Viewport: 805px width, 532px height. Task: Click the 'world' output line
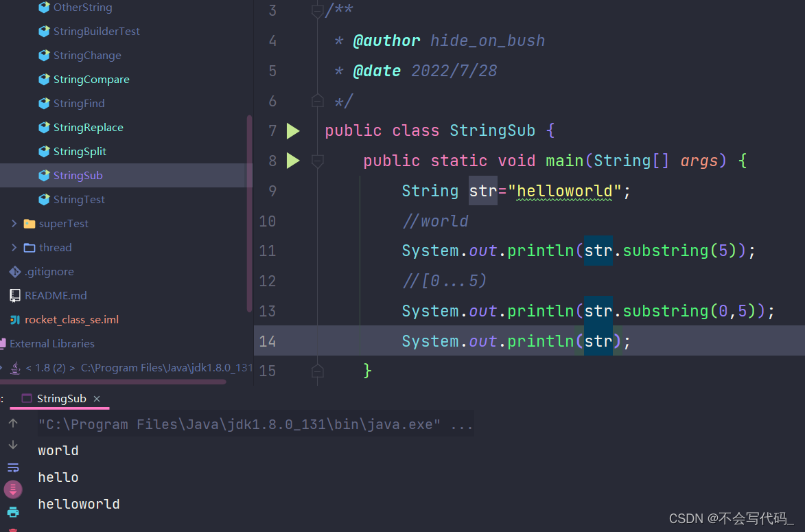[58, 451]
